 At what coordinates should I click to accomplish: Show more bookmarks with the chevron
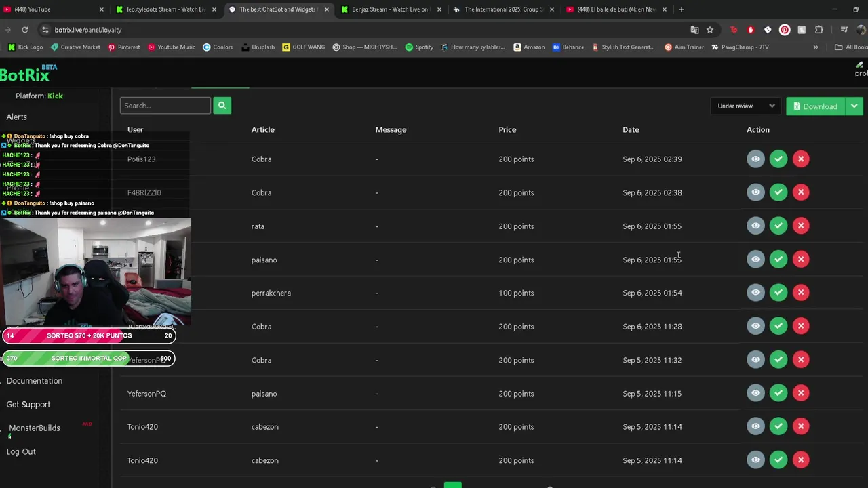(815, 47)
